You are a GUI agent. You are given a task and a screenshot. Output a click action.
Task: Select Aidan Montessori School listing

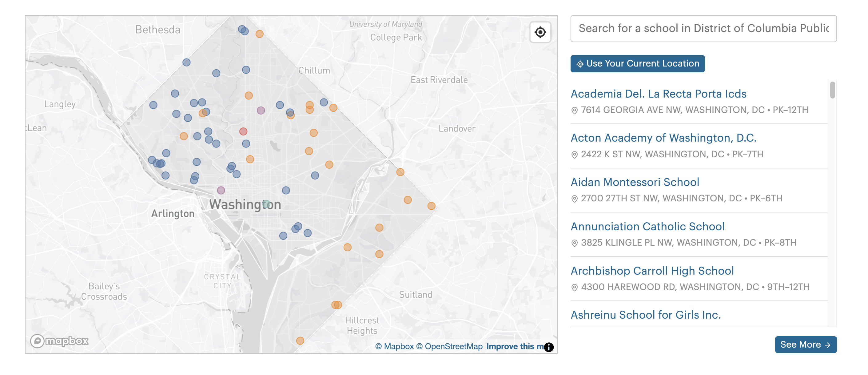(635, 182)
